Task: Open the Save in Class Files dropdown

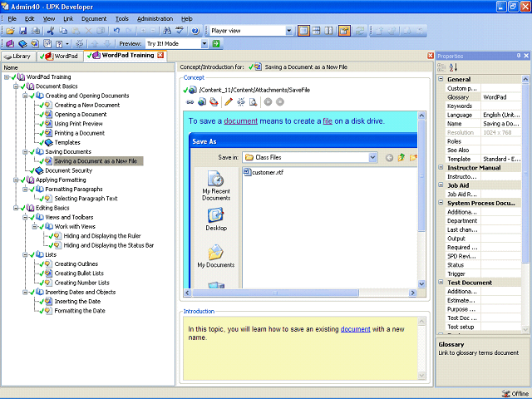Action: coord(372,157)
